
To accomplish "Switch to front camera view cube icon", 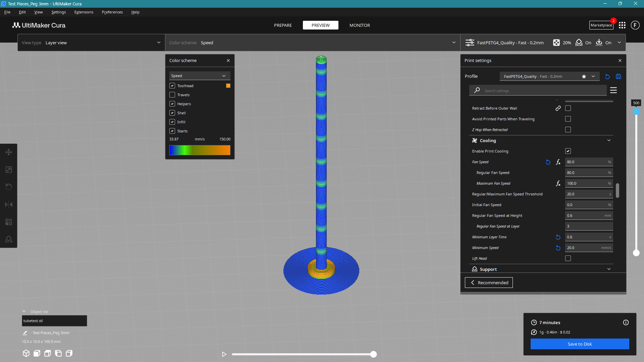I will coord(37,353).
